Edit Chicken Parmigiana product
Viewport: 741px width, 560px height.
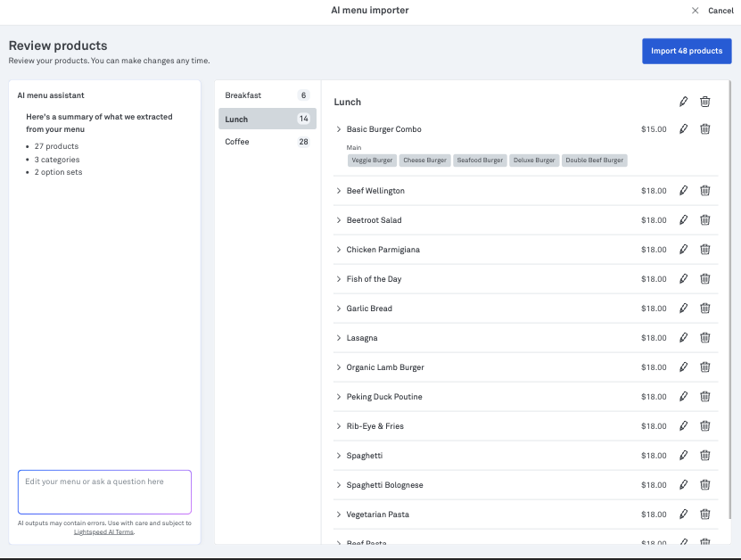point(683,249)
